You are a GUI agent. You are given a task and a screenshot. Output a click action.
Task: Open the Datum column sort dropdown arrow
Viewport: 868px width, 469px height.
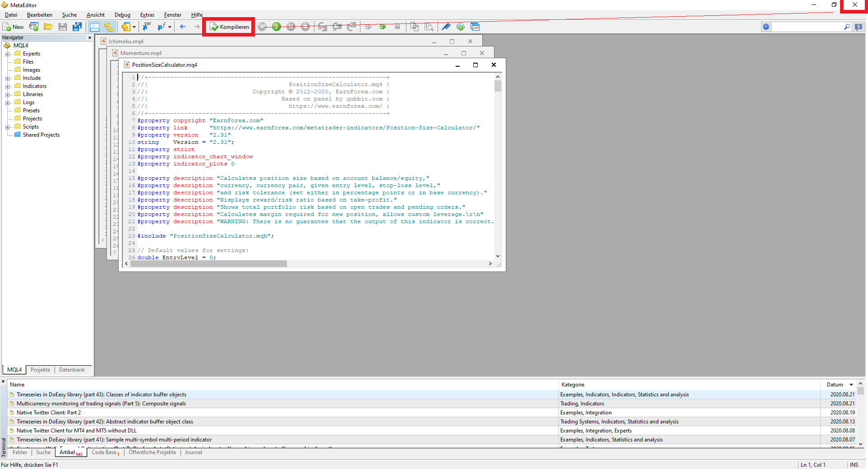point(851,385)
